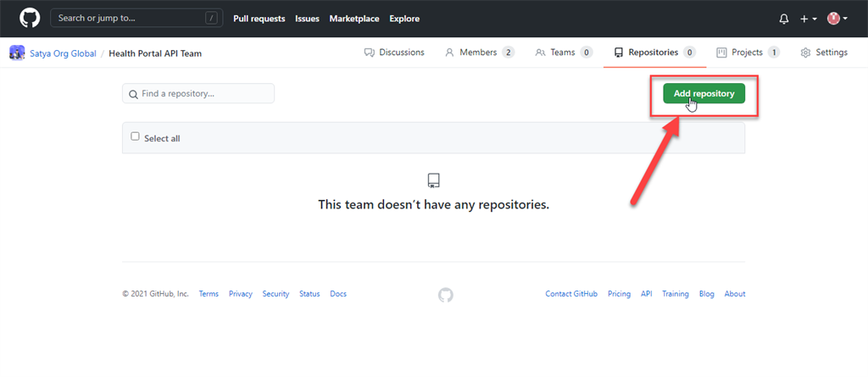Open the notifications bell
Screen dimensions: 868x377
[x=784, y=19]
